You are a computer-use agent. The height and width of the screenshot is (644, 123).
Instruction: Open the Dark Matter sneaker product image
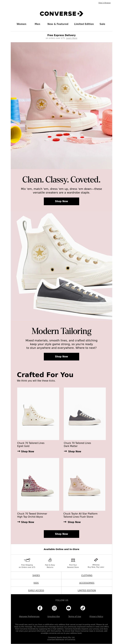(x=85, y=414)
